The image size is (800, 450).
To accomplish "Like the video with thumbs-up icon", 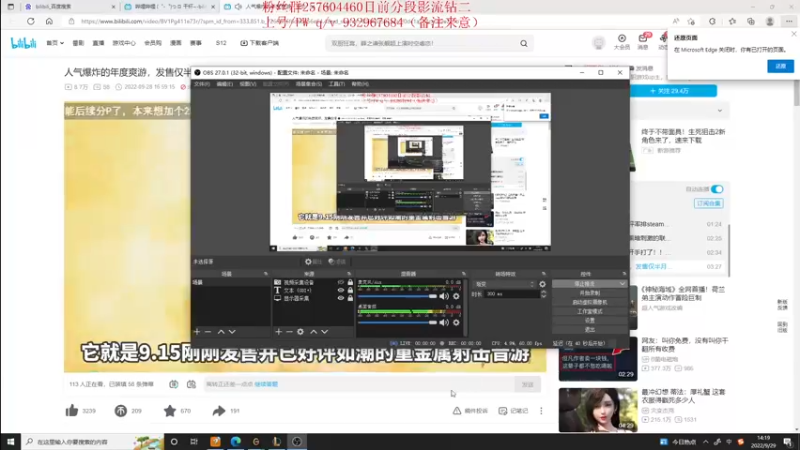I will [72, 410].
